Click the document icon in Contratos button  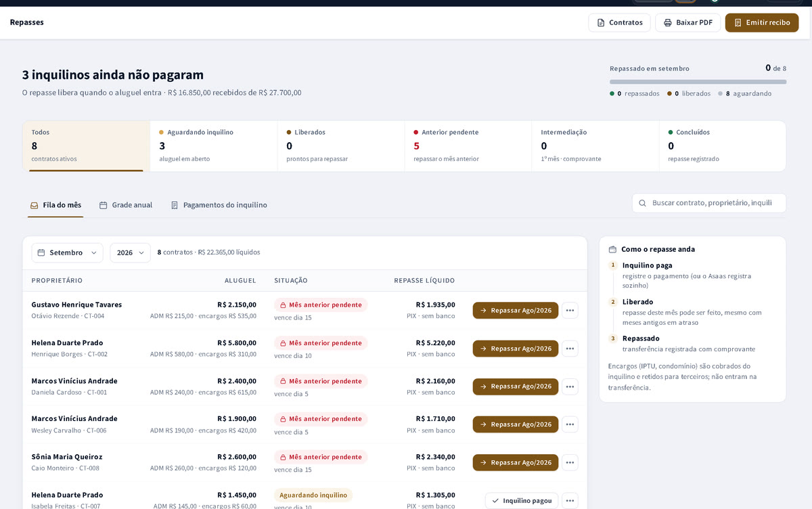point(601,22)
